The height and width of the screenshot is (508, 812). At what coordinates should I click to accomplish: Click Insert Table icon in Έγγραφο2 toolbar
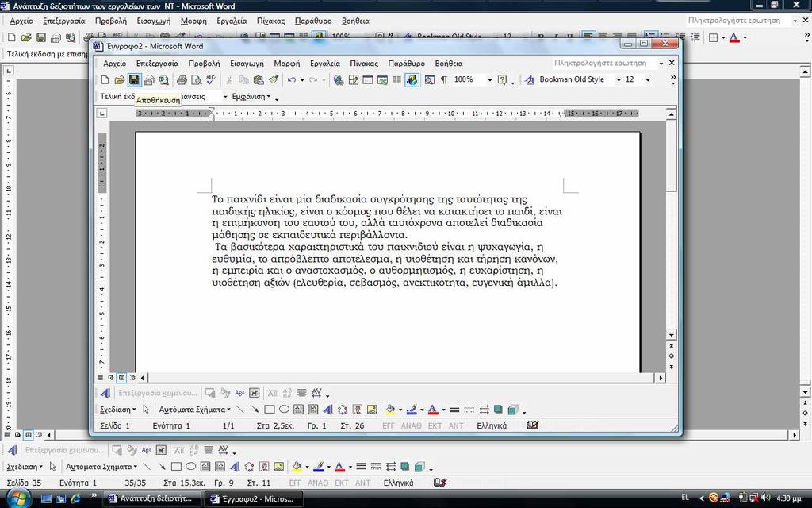(x=368, y=80)
